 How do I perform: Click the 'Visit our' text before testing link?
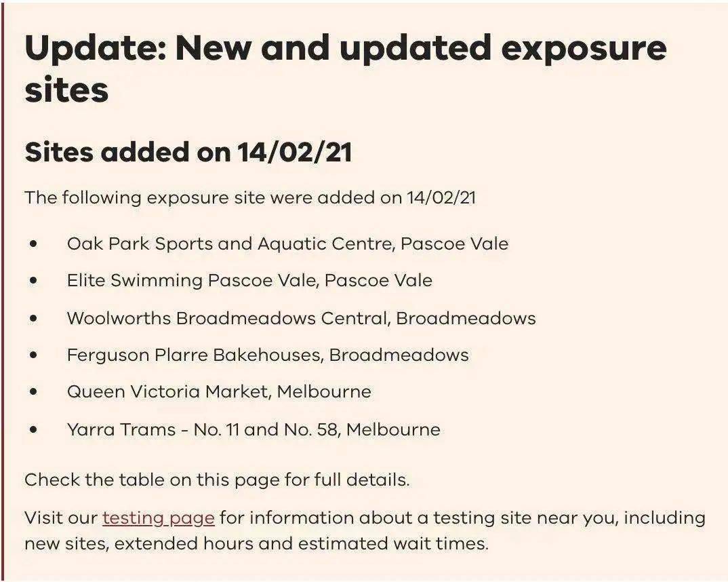click(x=61, y=518)
